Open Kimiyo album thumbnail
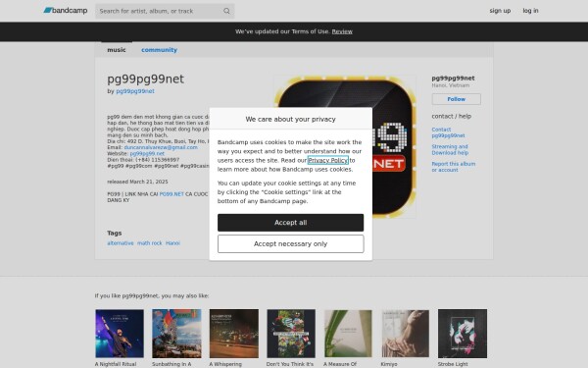Screen dimensions: 588x368 (406, 334)
